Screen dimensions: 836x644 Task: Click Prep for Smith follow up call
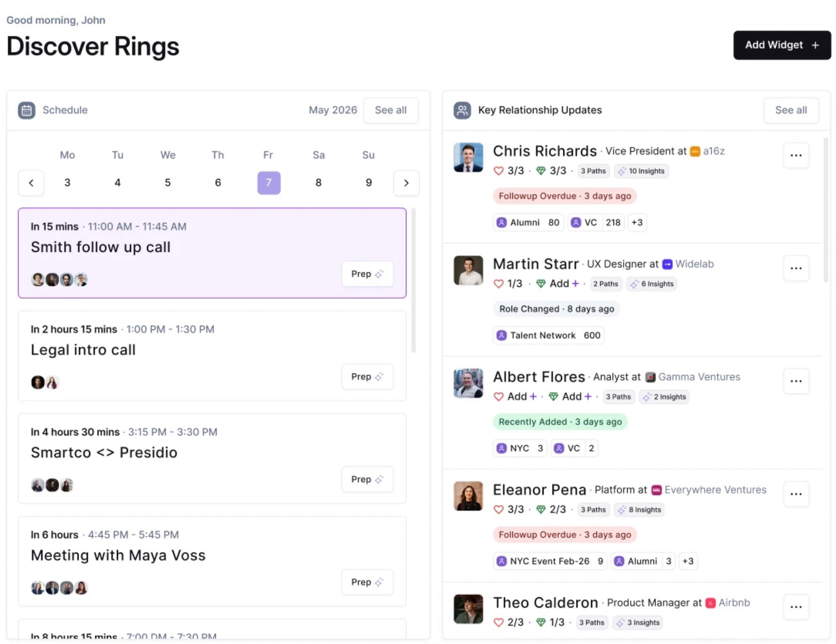click(x=367, y=274)
